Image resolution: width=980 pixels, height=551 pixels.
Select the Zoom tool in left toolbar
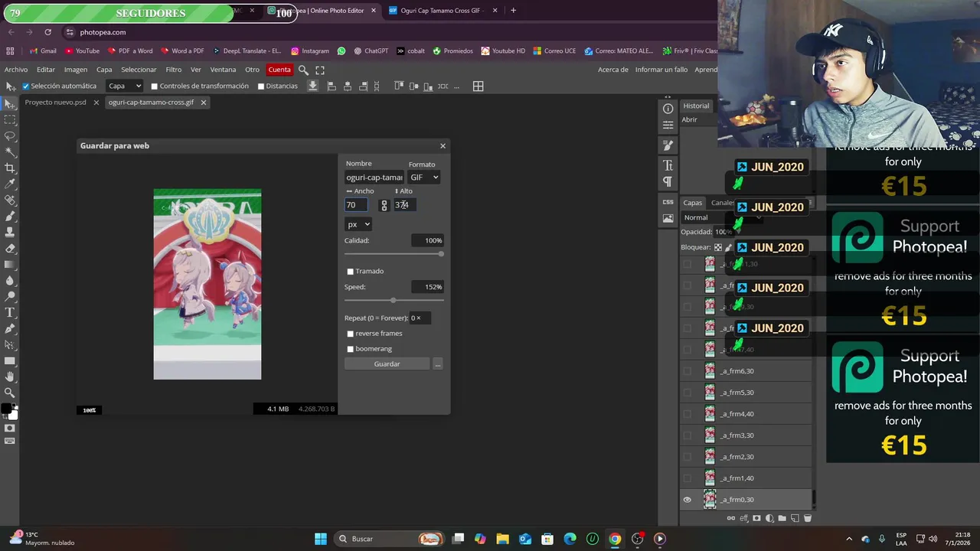(x=10, y=393)
